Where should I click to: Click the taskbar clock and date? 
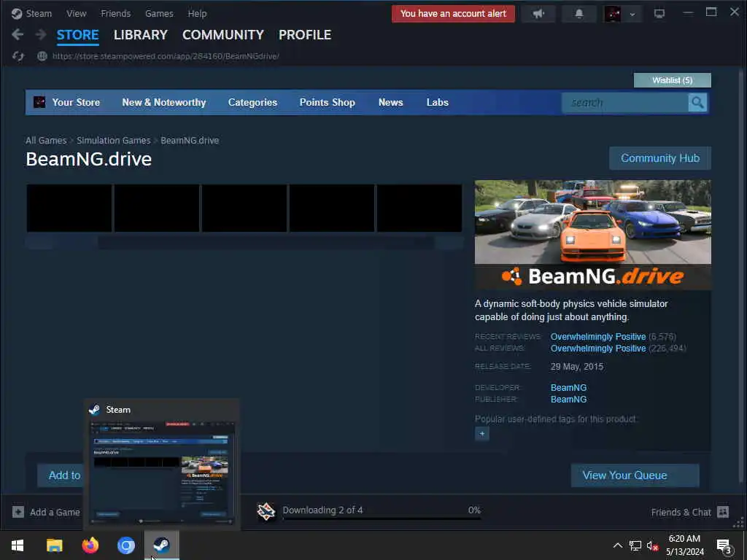point(684,545)
